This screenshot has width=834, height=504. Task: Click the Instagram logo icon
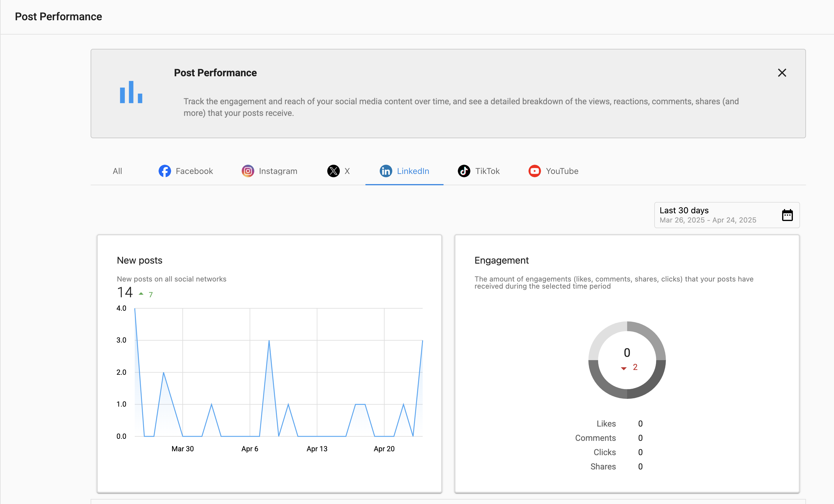point(248,171)
